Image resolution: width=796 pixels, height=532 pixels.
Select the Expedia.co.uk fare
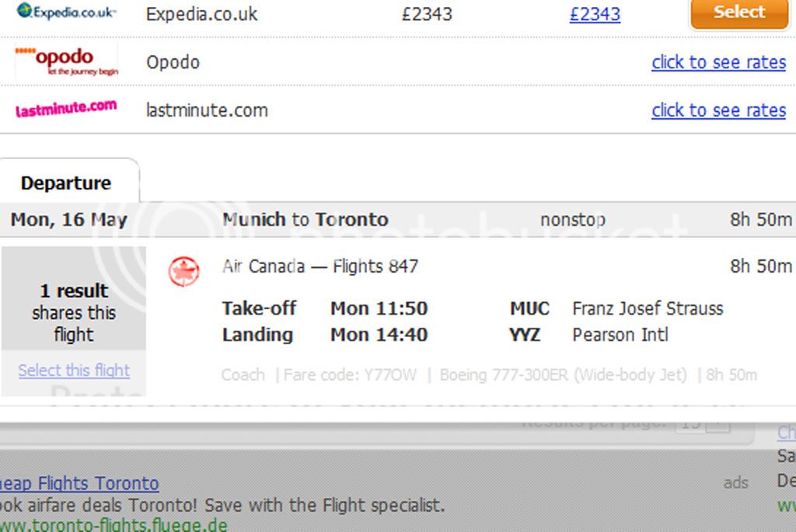tap(739, 12)
